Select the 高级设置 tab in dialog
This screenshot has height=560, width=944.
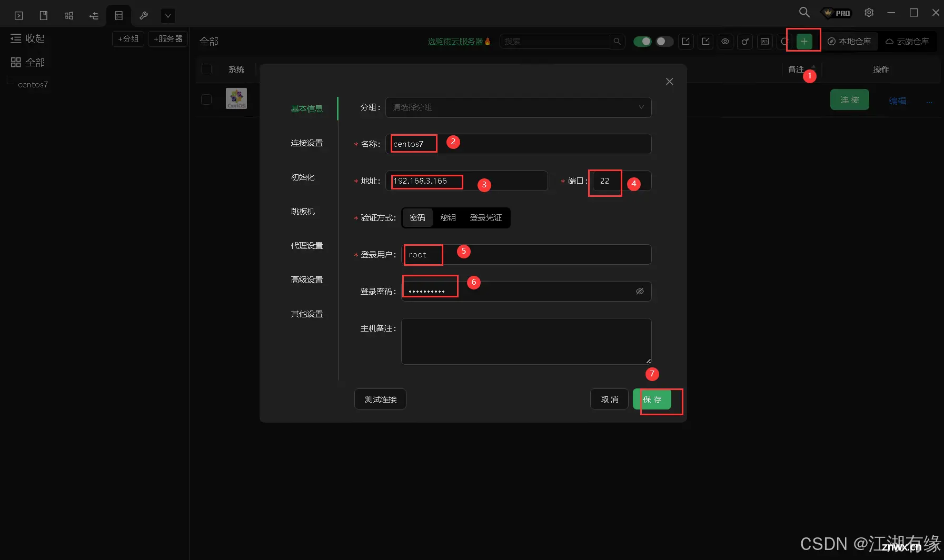point(306,280)
